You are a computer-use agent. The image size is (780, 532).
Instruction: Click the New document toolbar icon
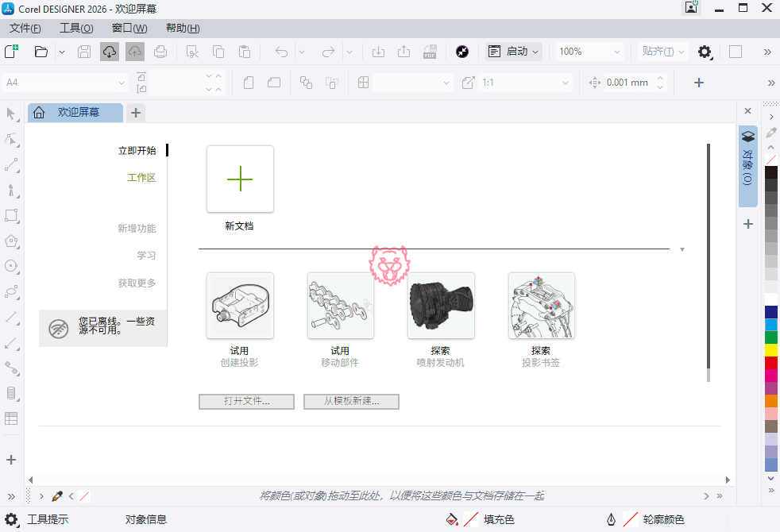pos(11,52)
